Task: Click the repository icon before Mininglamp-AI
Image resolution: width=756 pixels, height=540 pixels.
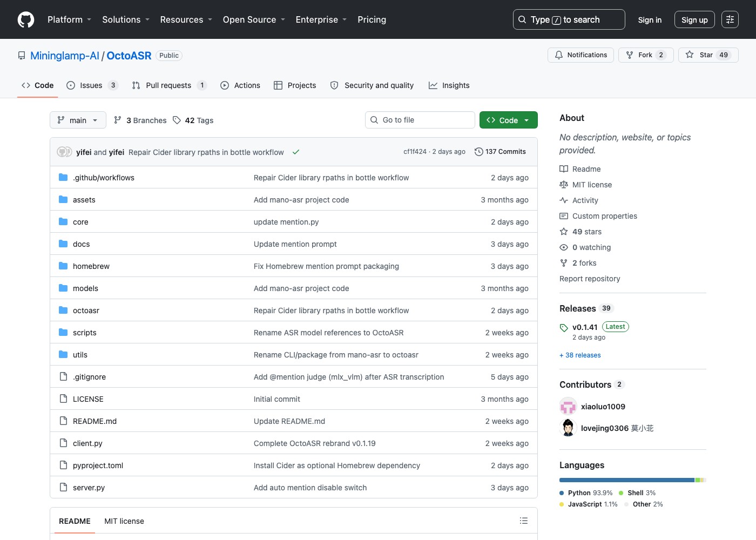Action: [x=22, y=56]
